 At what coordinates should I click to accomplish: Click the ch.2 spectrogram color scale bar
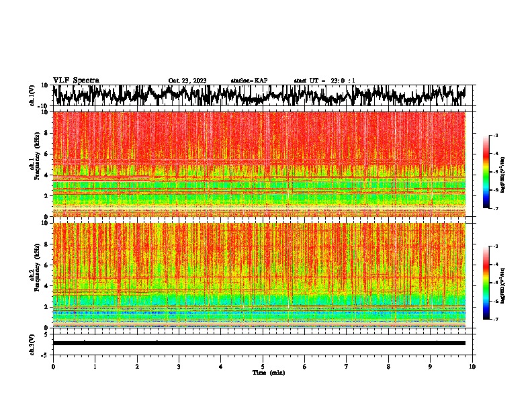coord(486,283)
